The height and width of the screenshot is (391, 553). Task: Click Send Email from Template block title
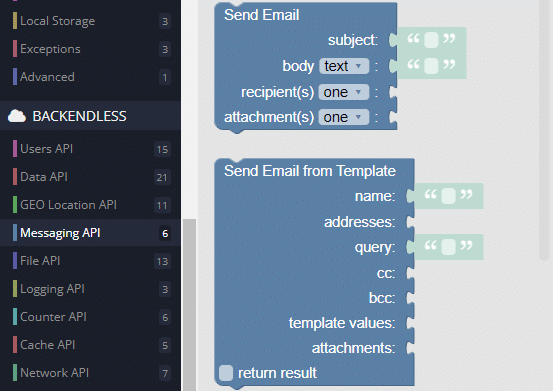coord(310,171)
